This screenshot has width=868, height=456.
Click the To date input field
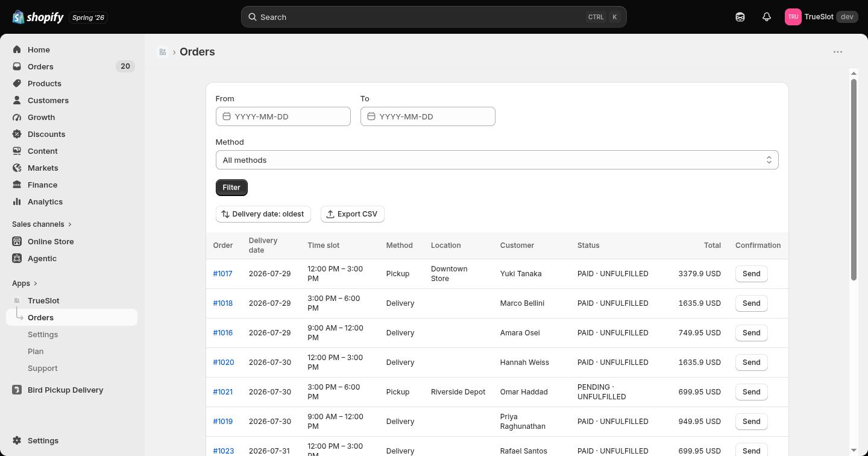(428, 116)
